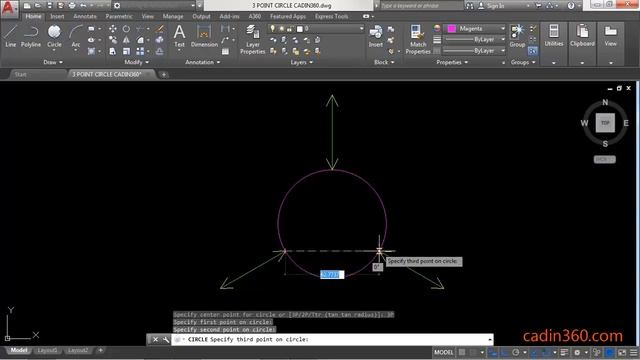Toggle snap mode in status bar
Image resolution: width=640 pixels, height=360 pixels.
pyautogui.click(x=473, y=352)
